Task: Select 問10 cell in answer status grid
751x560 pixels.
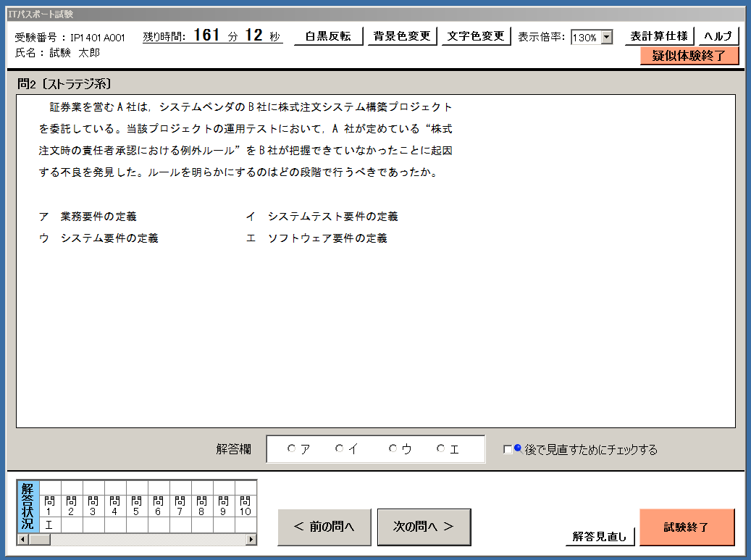Action: [245, 505]
